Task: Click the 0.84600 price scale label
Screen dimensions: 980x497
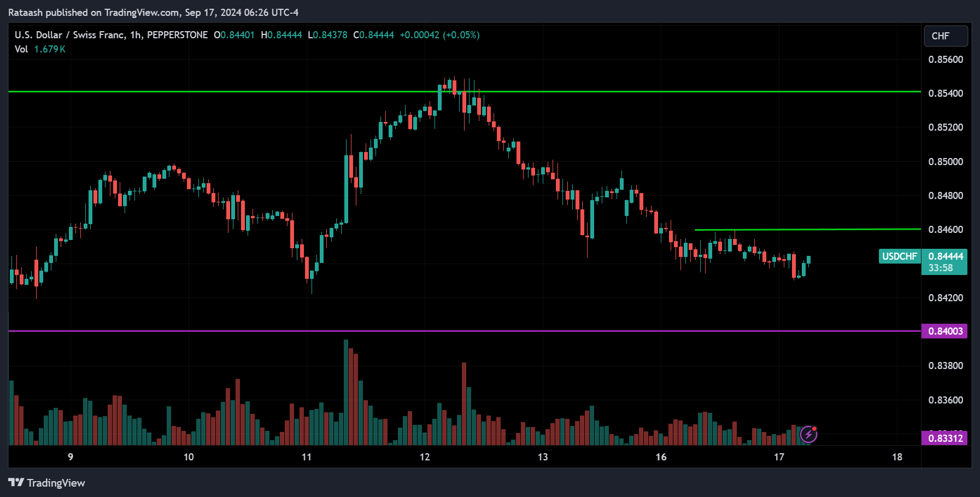Action: (x=946, y=230)
